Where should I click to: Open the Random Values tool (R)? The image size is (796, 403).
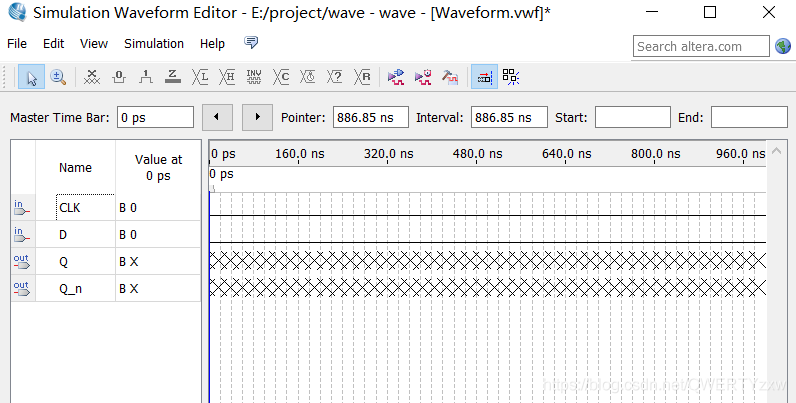pyautogui.click(x=362, y=77)
